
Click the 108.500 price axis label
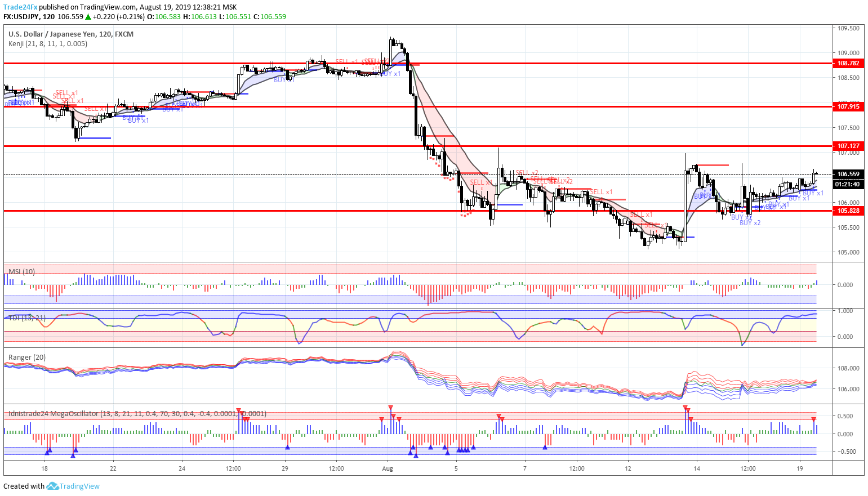coord(848,78)
